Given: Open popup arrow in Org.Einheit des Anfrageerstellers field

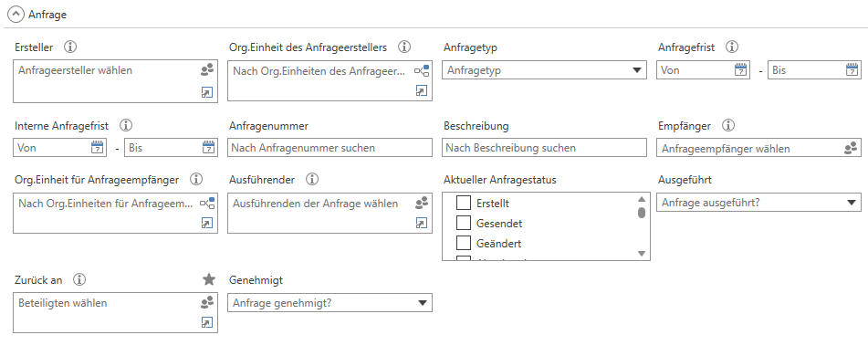Looking at the screenshot, I should [422, 91].
